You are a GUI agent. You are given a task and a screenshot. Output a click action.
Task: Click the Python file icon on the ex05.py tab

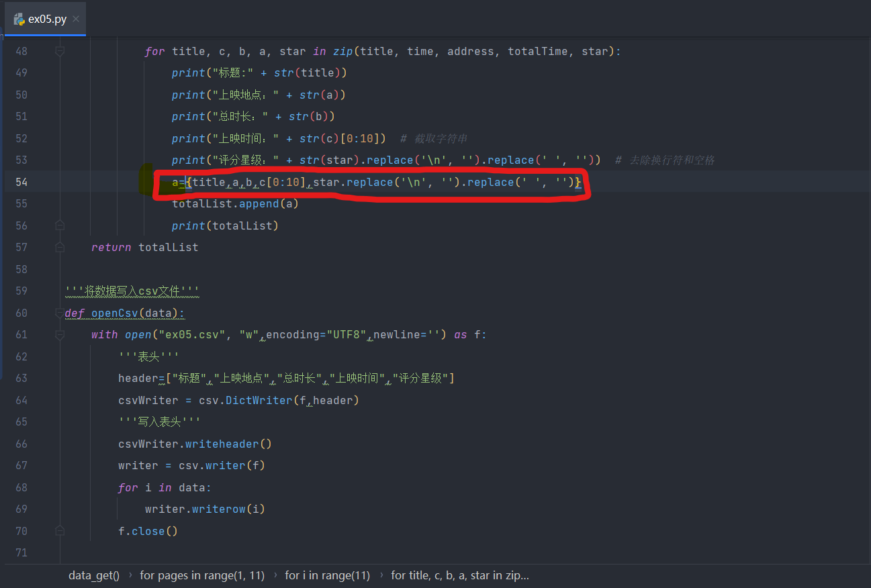17,19
